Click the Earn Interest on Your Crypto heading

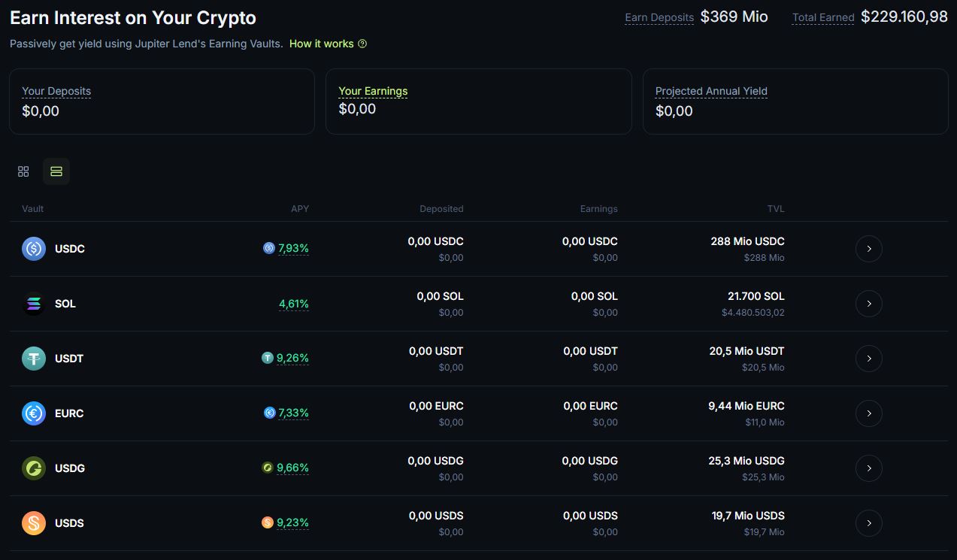133,18
